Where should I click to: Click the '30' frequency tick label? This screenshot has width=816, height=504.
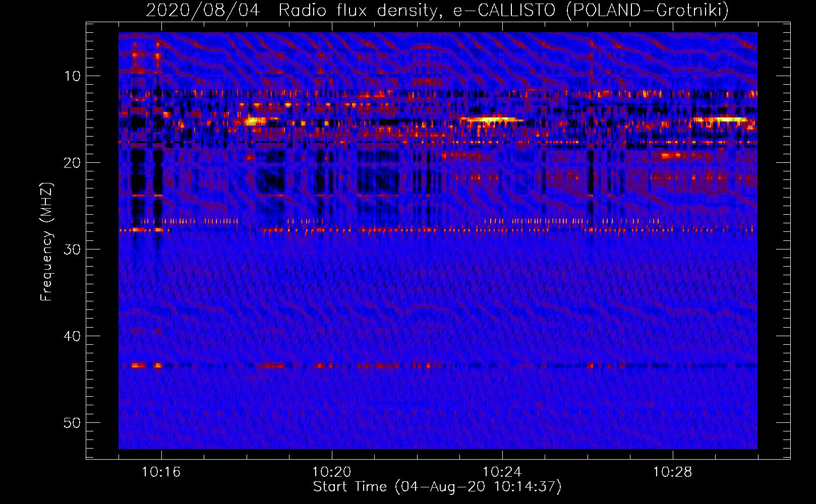[x=73, y=249]
